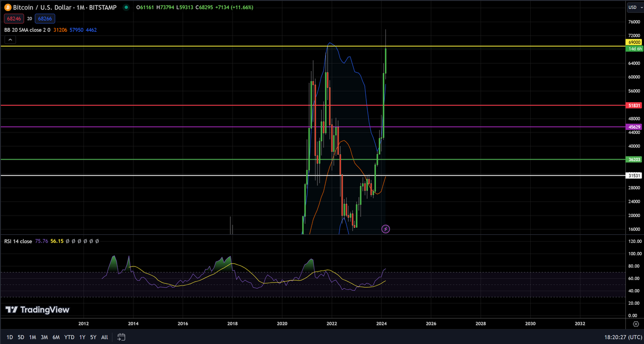Open the go-to-date calendar icon
Image resolution: width=644 pixels, height=344 pixels.
tap(121, 337)
